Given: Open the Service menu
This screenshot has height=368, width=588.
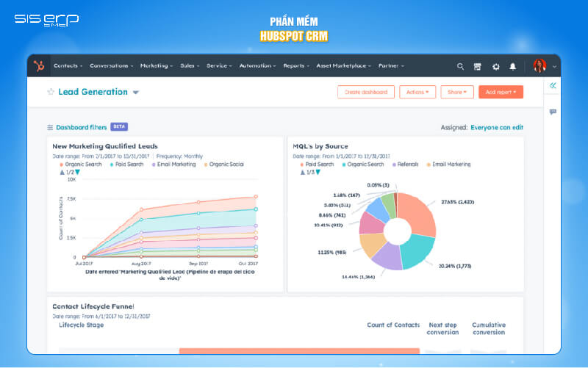Looking at the screenshot, I should [x=219, y=65].
